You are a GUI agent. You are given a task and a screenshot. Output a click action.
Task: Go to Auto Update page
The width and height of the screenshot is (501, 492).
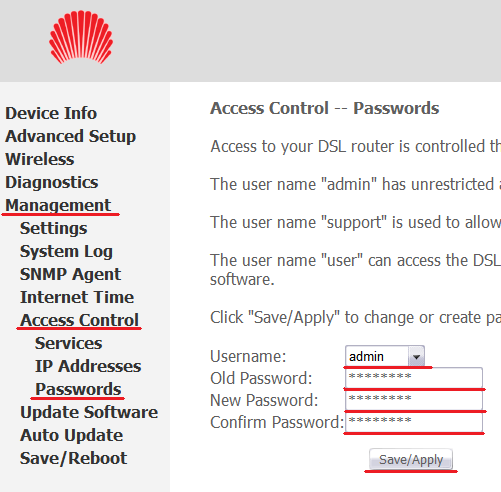click(72, 435)
